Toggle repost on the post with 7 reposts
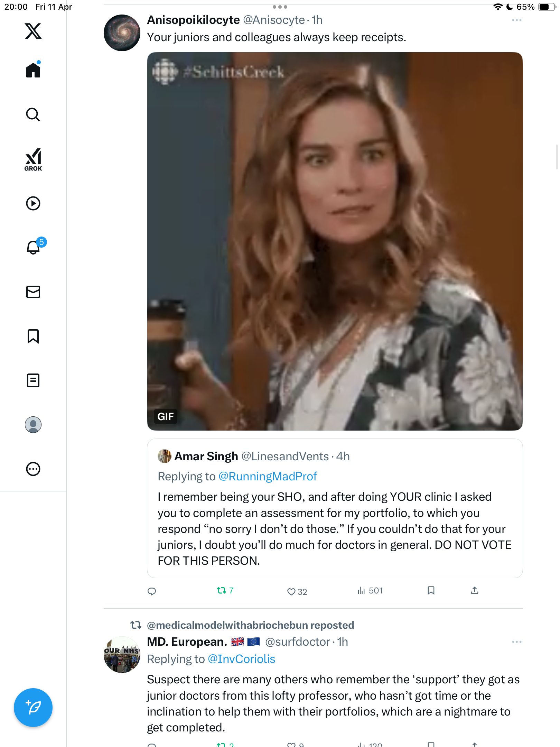This screenshot has height=747, width=560. coord(225,591)
